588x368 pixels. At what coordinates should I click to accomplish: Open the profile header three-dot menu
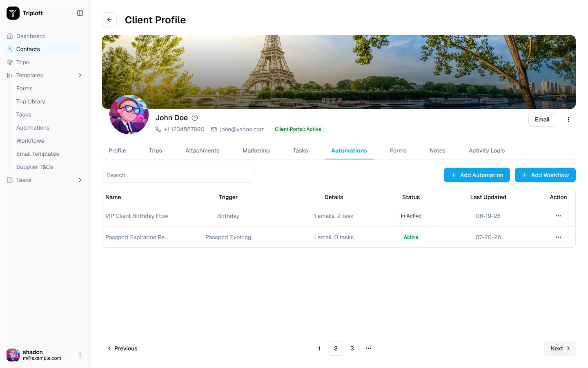pyautogui.click(x=568, y=119)
